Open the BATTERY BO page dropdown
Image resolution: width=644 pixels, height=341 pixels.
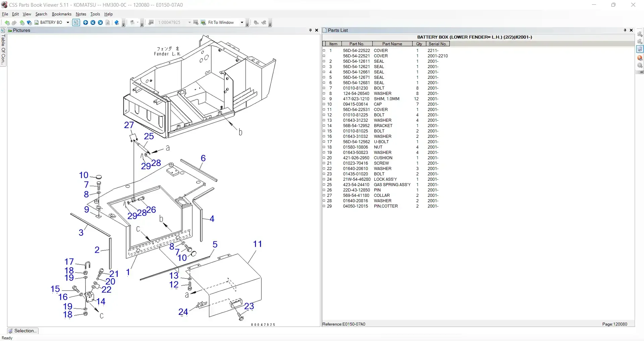tap(68, 22)
